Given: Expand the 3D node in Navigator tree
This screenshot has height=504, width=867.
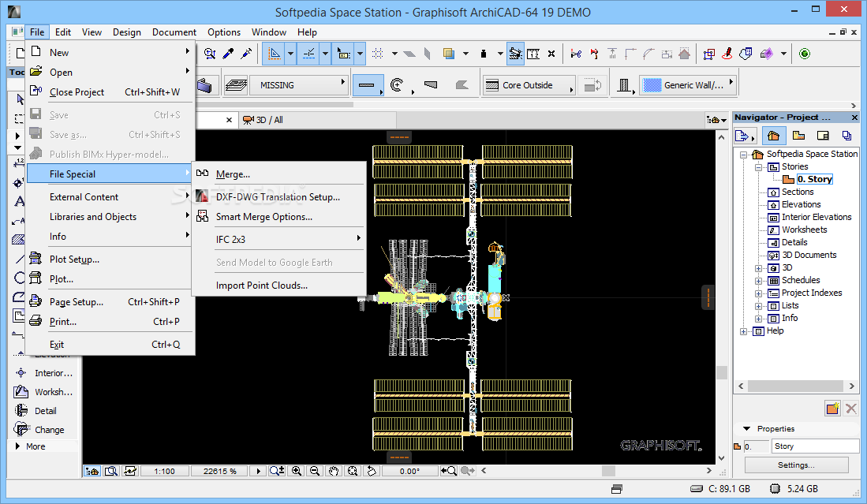Looking at the screenshot, I should coord(758,268).
